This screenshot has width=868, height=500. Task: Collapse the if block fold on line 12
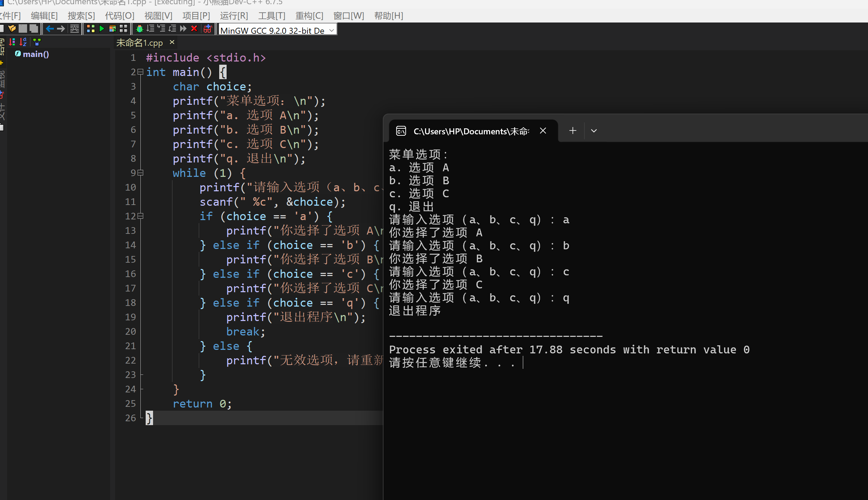coord(140,216)
